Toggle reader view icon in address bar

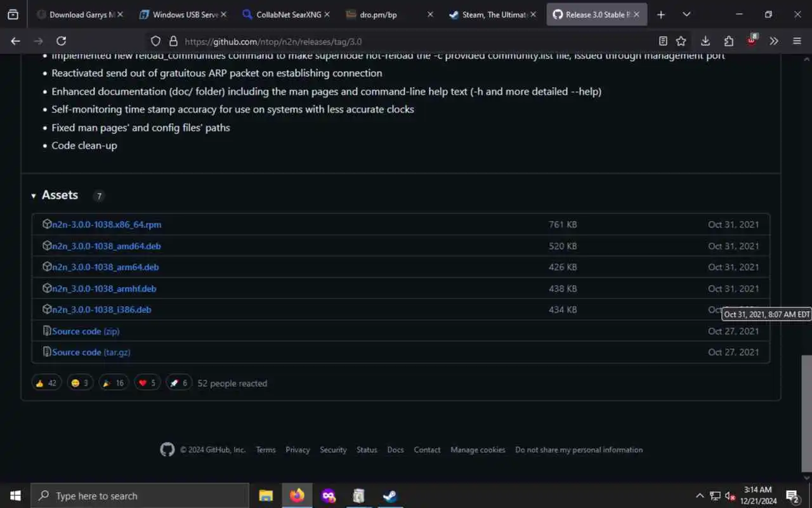pyautogui.click(x=663, y=41)
